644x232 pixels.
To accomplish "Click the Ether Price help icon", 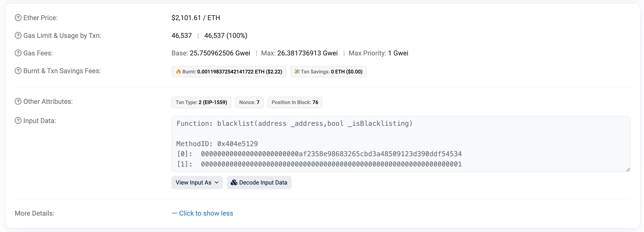I will pos(18,18).
